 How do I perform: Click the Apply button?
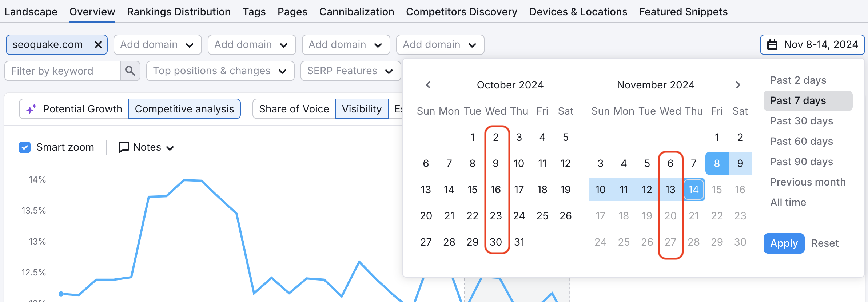783,243
